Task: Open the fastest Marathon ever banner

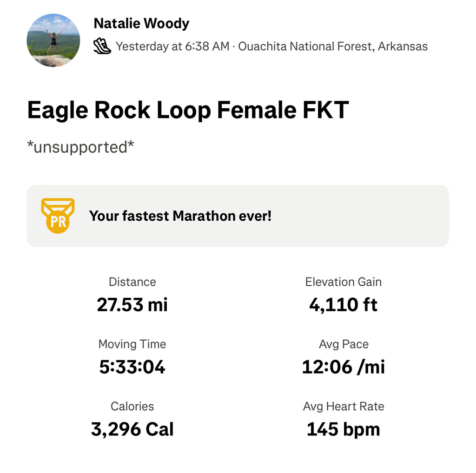Action: coord(238,216)
